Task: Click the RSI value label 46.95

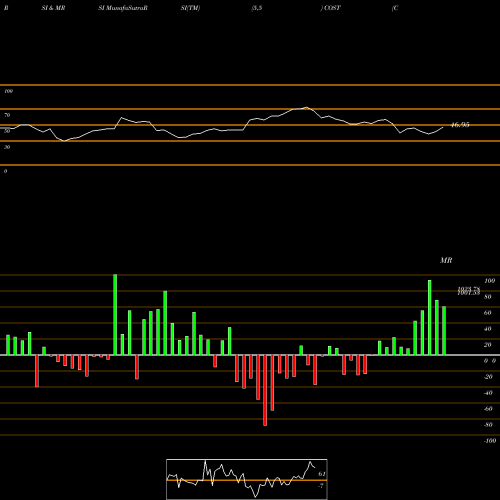Action: [x=460, y=125]
